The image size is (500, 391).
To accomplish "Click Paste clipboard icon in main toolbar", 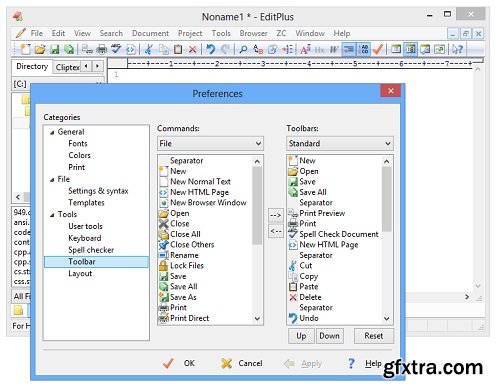I will click(178, 49).
